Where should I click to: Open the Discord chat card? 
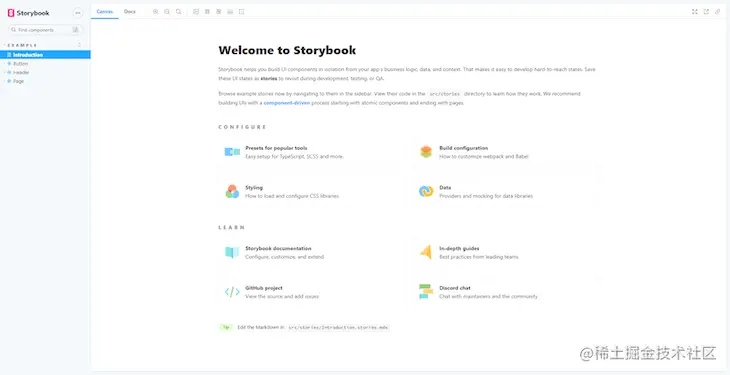click(505, 292)
